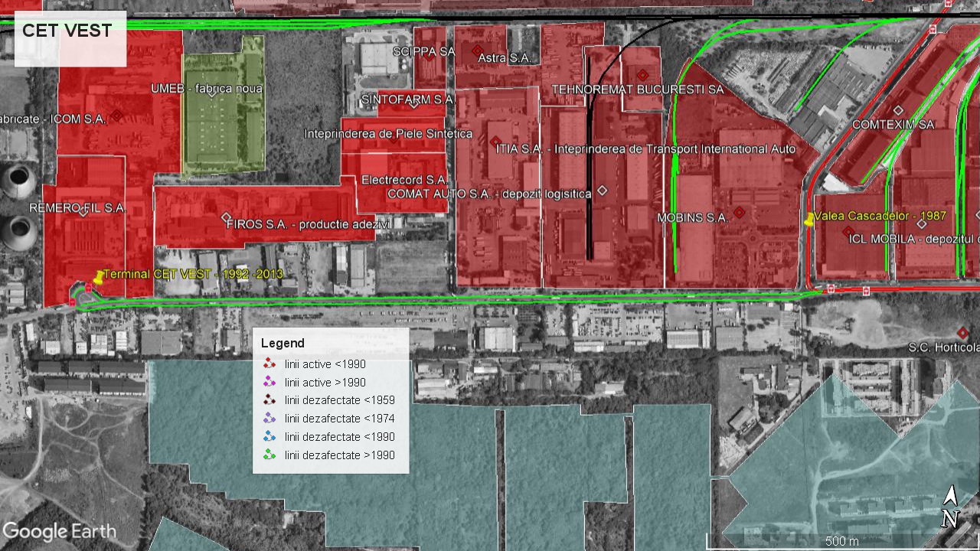Click the 'Electrecord S.A.' label
The image size is (980, 551).
[403, 180]
